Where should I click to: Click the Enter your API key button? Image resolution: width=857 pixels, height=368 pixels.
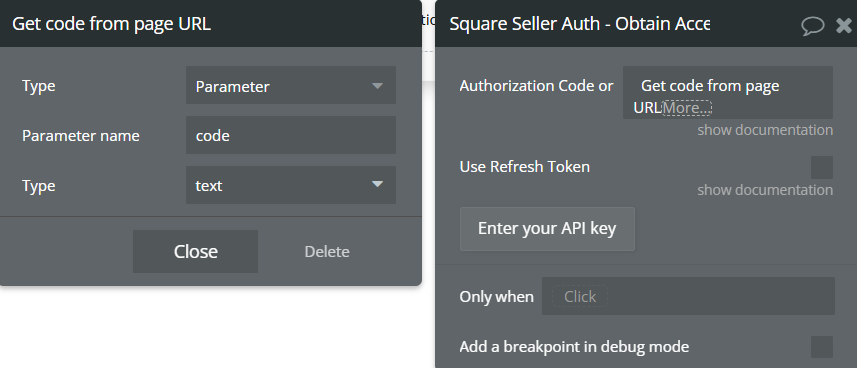547,229
